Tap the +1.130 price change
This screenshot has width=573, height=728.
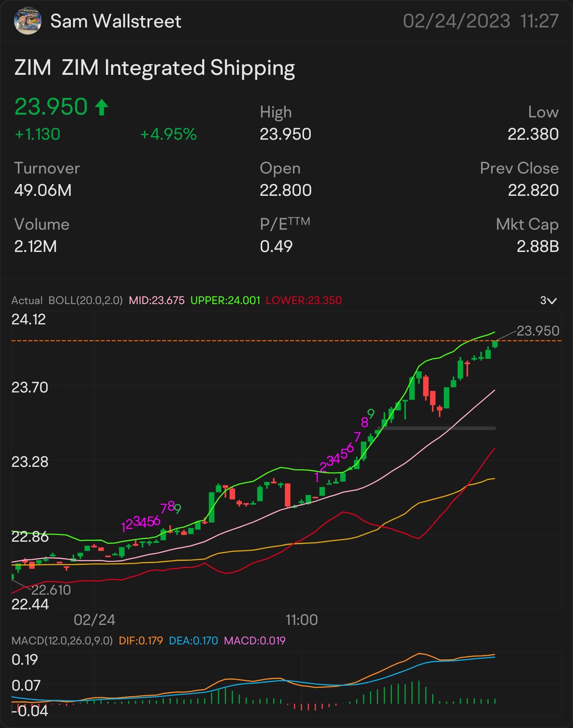click(37, 134)
